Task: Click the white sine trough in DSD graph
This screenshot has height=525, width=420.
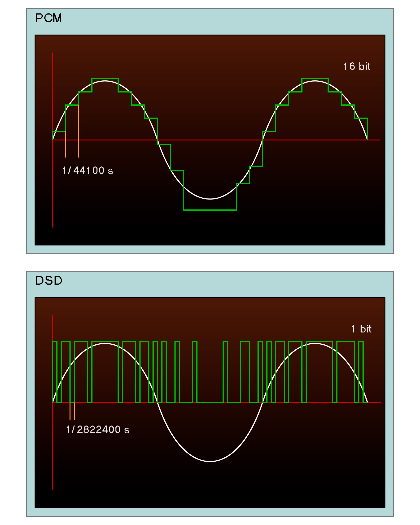Action: (x=210, y=461)
